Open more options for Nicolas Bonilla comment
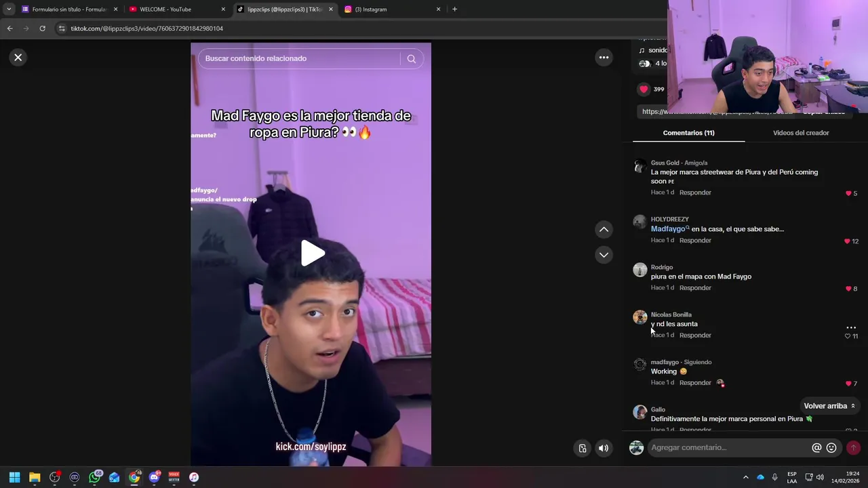The image size is (868, 488). pos(851,327)
